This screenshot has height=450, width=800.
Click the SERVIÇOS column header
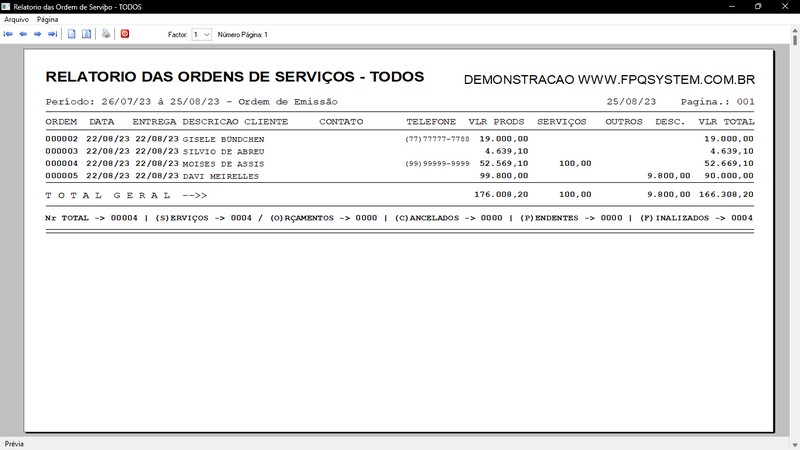[x=562, y=122]
